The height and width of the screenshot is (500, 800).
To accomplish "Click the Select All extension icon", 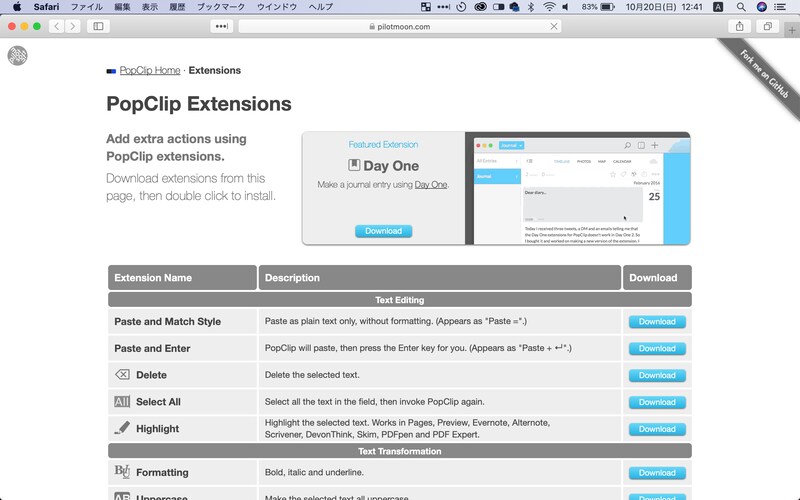I will (x=122, y=402).
